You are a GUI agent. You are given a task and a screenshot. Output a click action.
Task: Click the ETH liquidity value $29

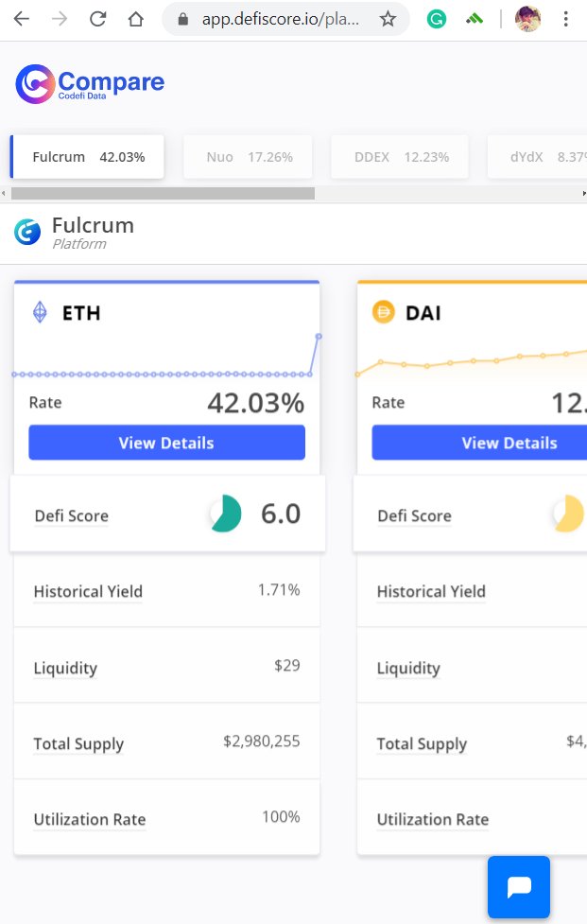point(286,665)
